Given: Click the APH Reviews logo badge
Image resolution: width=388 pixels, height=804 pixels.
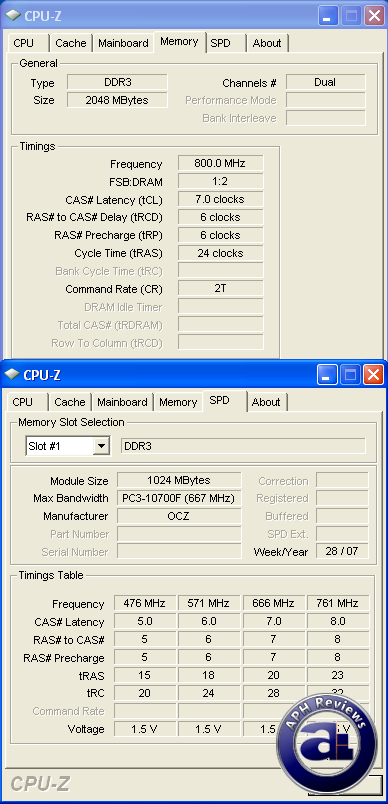Looking at the screenshot, I should [327, 738].
